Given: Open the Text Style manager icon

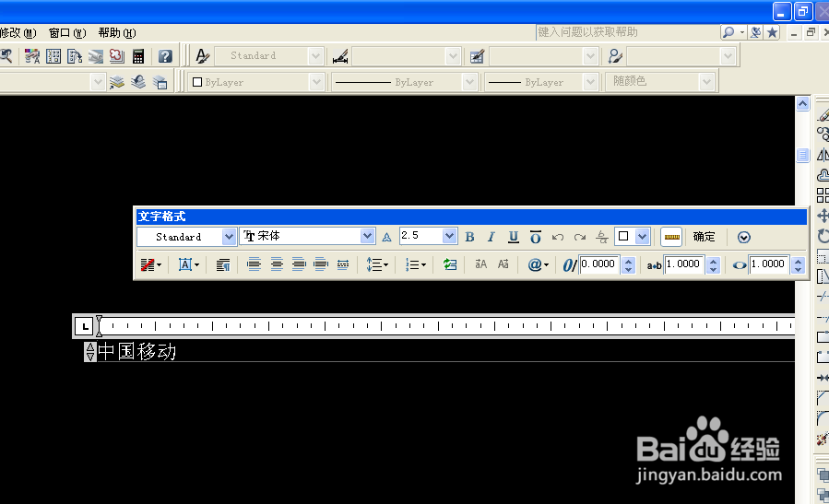Looking at the screenshot, I should [203, 56].
